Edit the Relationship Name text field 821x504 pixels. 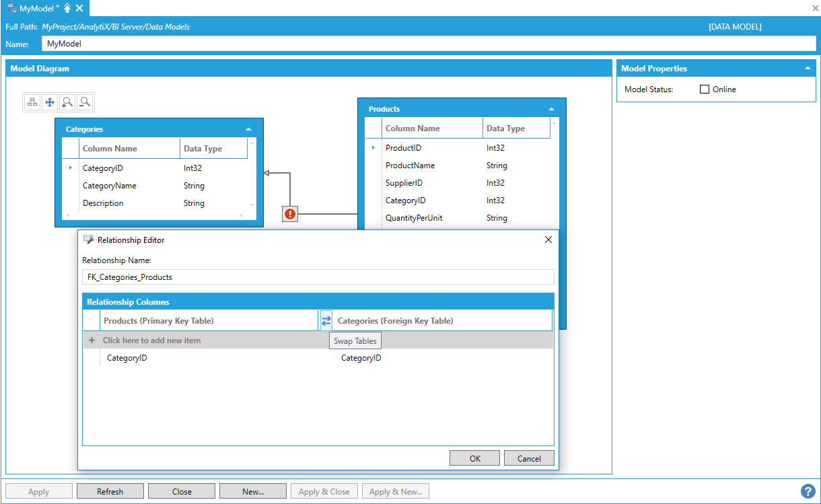coord(318,277)
